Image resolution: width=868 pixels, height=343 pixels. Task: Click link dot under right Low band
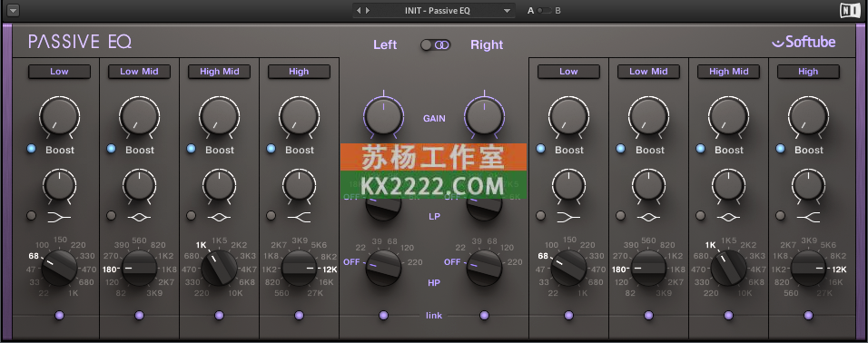(568, 316)
